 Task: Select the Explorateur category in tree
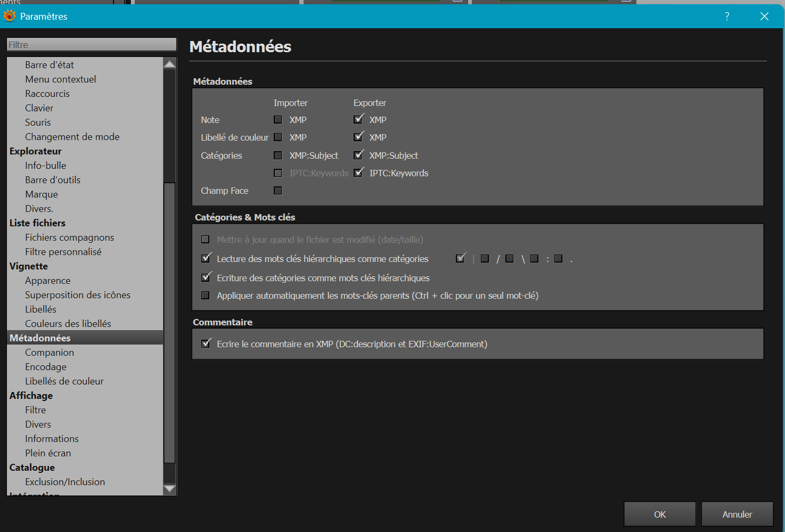pyautogui.click(x=36, y=151)
